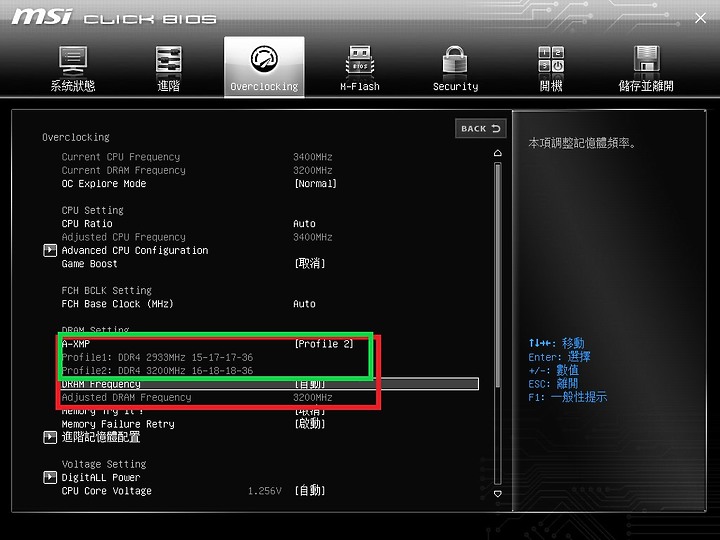Click Profile2: DDR4 3200MHz line
Screen dimensions: 720x540
tap(158, 371)
